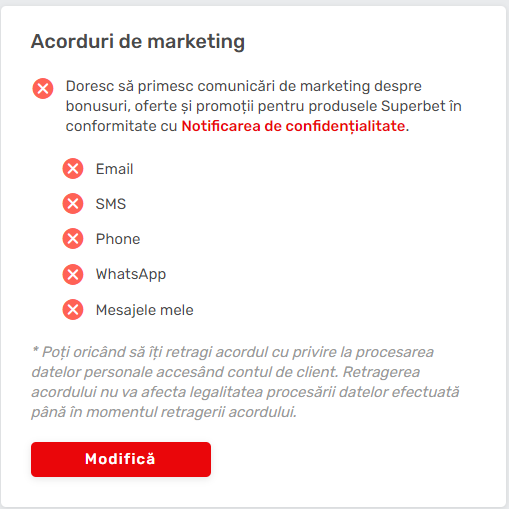
Task: Click the red Modifică button
Action: 121,459
